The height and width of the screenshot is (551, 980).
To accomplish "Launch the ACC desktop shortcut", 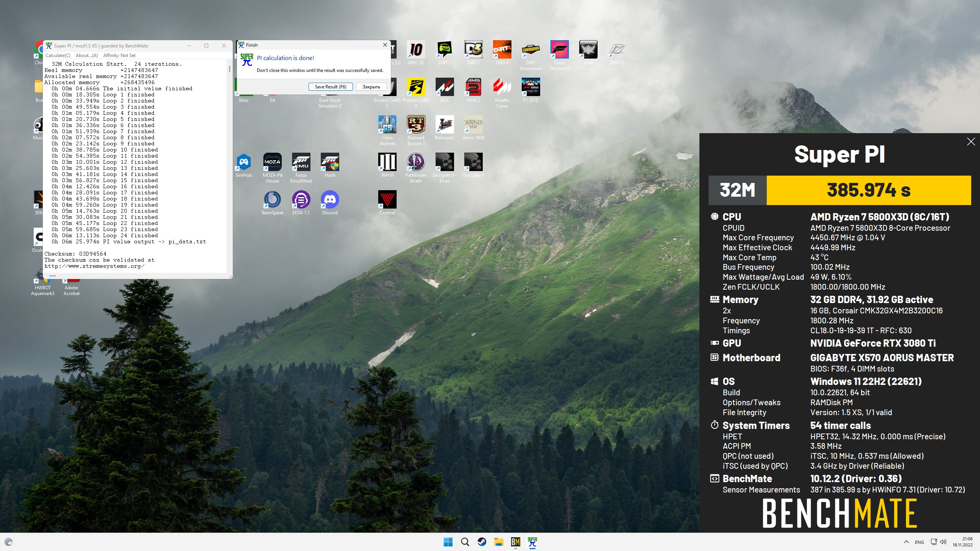I will click(x=444, y=90).
